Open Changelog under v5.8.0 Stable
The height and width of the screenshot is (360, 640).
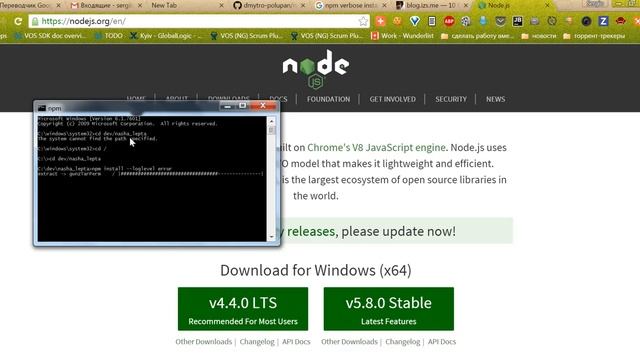point(402,342)
